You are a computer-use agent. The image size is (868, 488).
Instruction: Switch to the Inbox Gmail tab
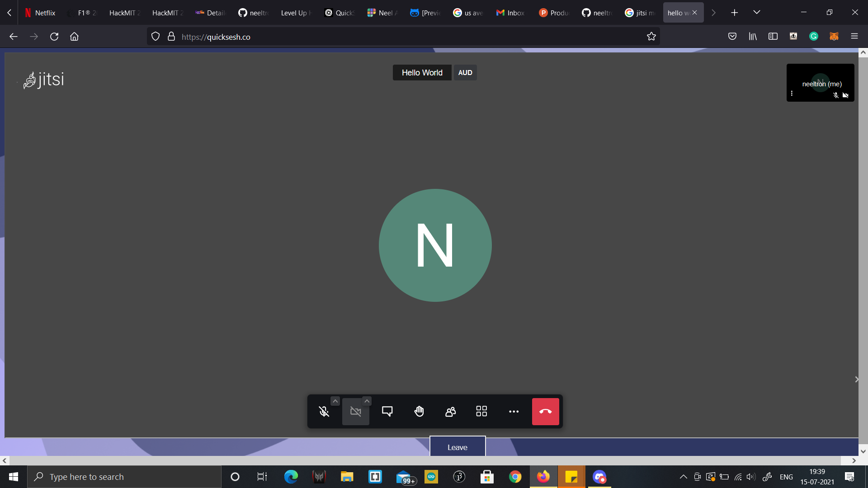tap(510, 13)
